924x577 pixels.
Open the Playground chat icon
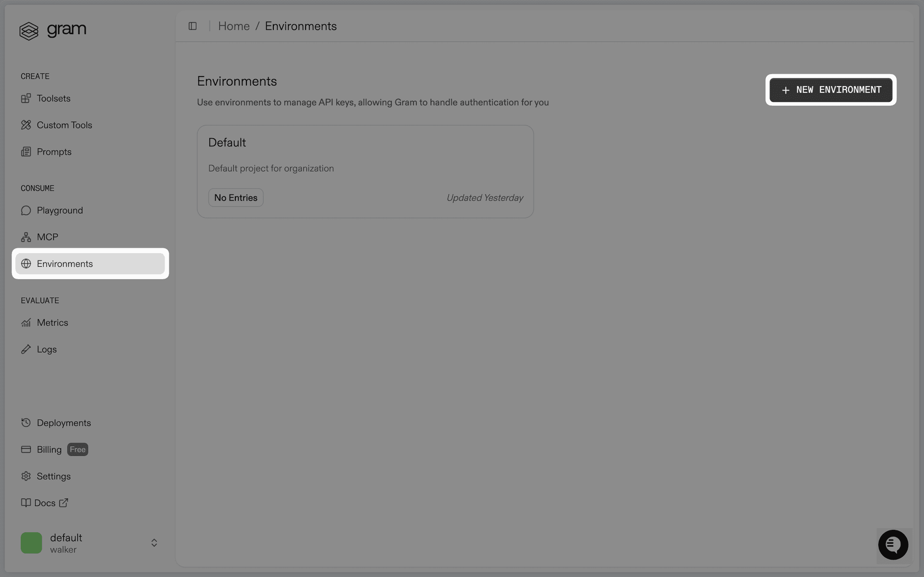[x=26, y=210]
